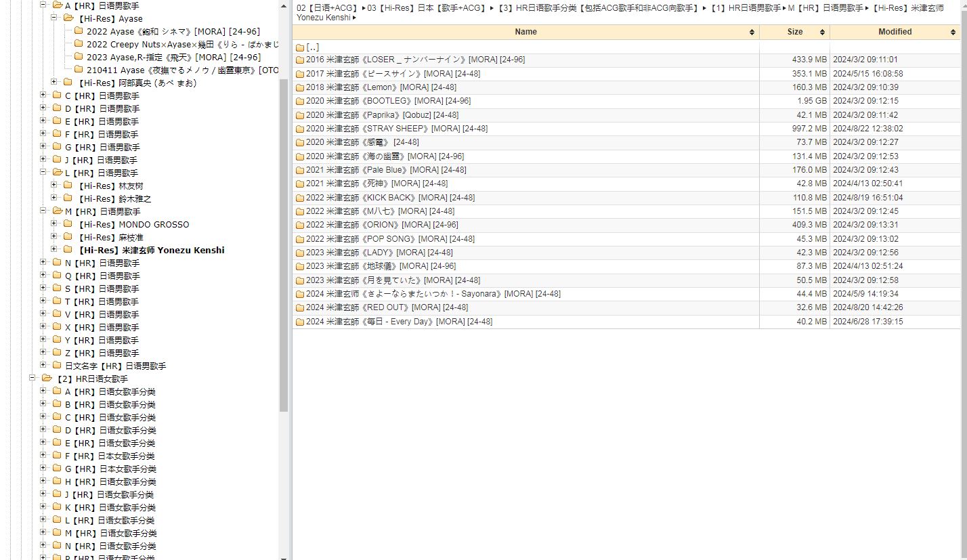The height and width of the screenshot is (560, 967).
Task: Click the Size column header
Action: [794, 32]
